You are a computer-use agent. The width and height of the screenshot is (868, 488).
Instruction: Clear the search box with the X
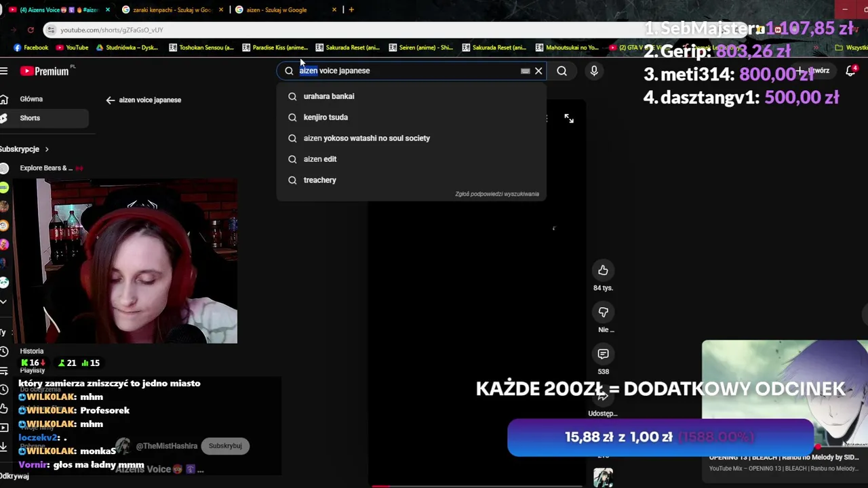(538, 70)
